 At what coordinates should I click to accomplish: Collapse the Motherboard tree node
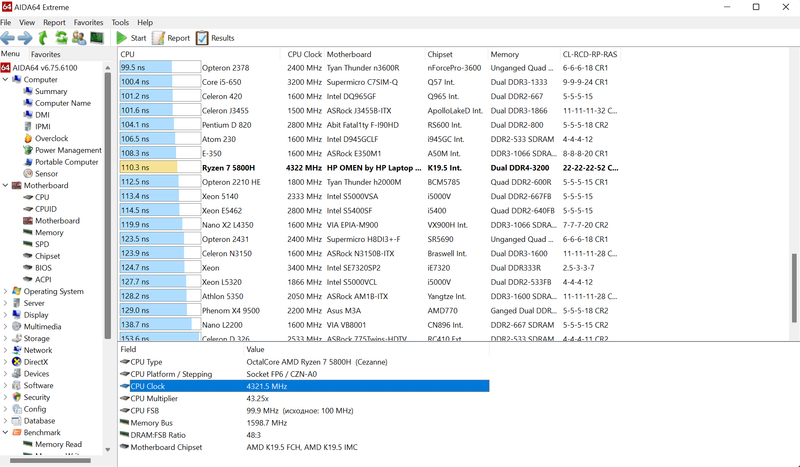[5, 185]
